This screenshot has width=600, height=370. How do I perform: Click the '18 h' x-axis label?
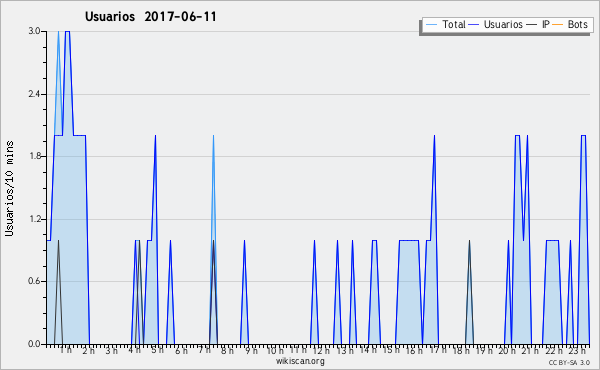tap(461, 350)
